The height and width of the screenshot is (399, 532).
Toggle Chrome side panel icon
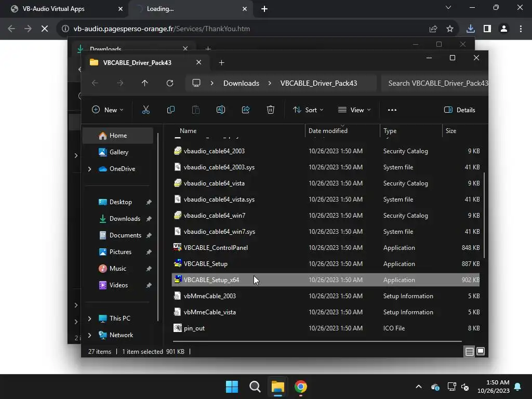pos(487,29)
